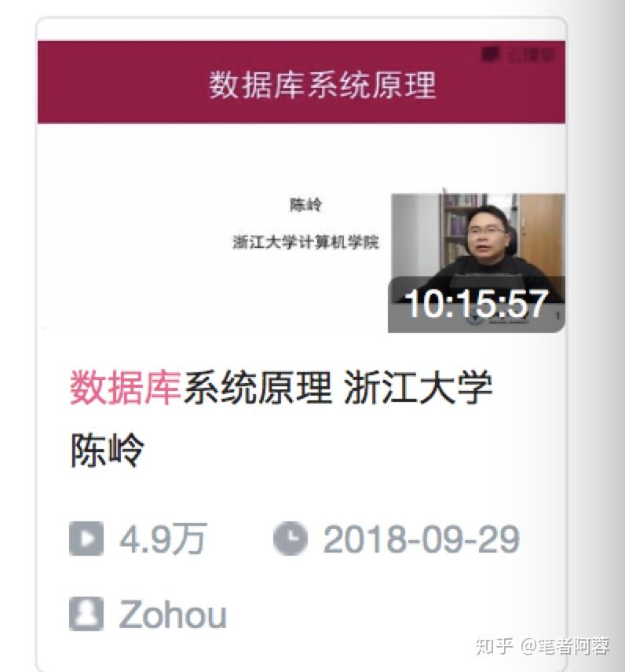The height and width of the screenshot is (672, 625).
Task: Click the 2018-09-29 upload date
Action: 422,539
